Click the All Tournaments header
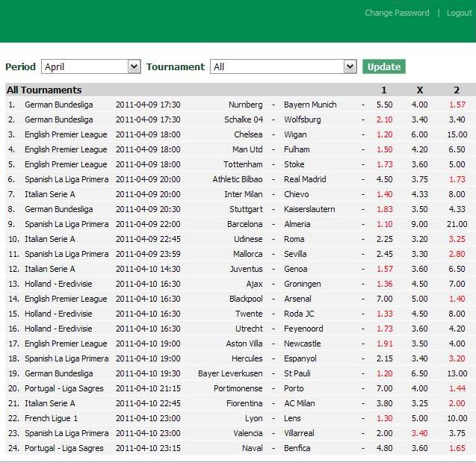 point(44,90)
